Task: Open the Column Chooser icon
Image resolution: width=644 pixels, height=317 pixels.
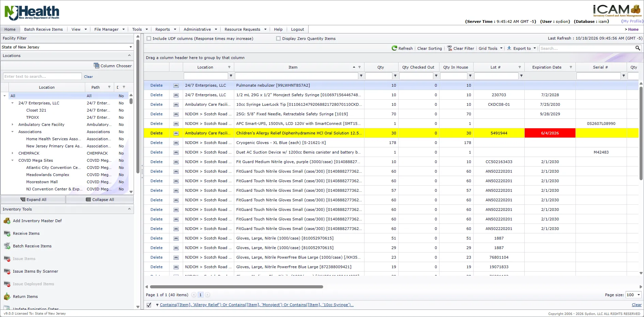Action: click(x=96, y=66)
